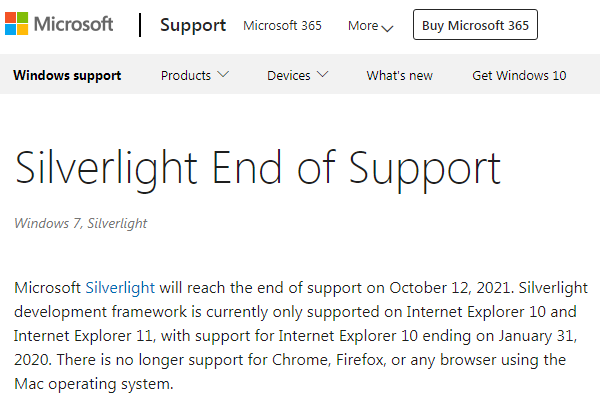Go to Microsoft 365 in top navigation
Viewport: 600px width, 399px height.
tap(282, 26)
